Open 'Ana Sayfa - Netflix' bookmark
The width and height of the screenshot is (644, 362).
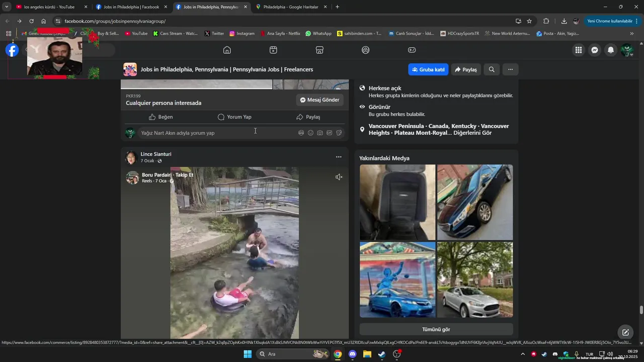280,34
